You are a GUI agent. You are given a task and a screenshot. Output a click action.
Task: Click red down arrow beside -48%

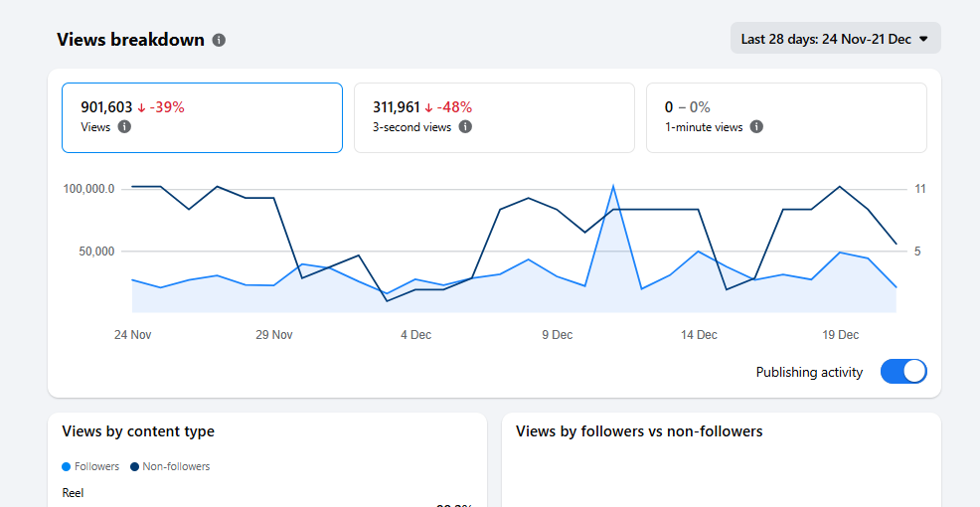coord(429,107)
